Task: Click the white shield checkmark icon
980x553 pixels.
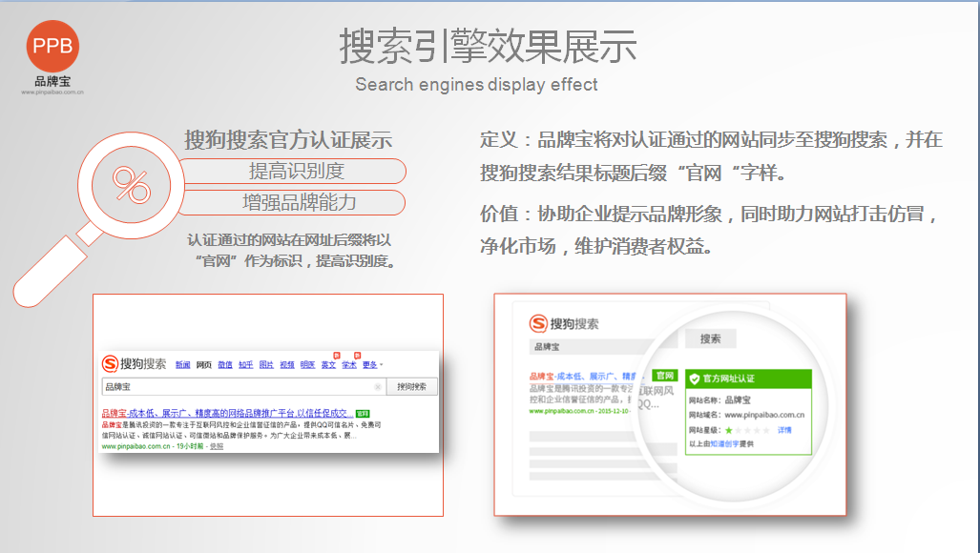Action: coord(694,379)
